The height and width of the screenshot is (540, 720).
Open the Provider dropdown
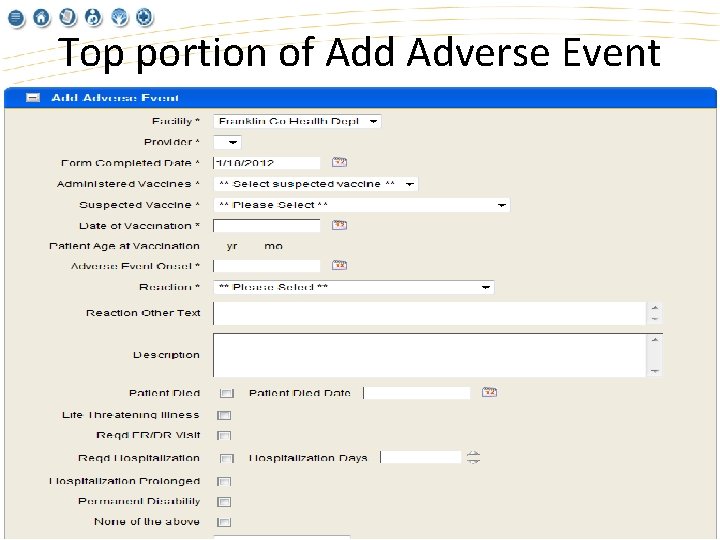click(x=227, y=142)
